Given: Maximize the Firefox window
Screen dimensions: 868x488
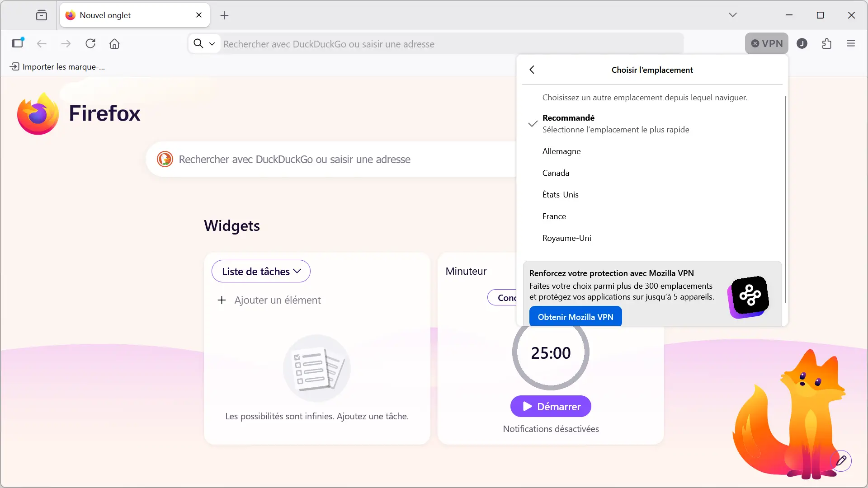Looking at the screenshot, I should click(820, 15).
